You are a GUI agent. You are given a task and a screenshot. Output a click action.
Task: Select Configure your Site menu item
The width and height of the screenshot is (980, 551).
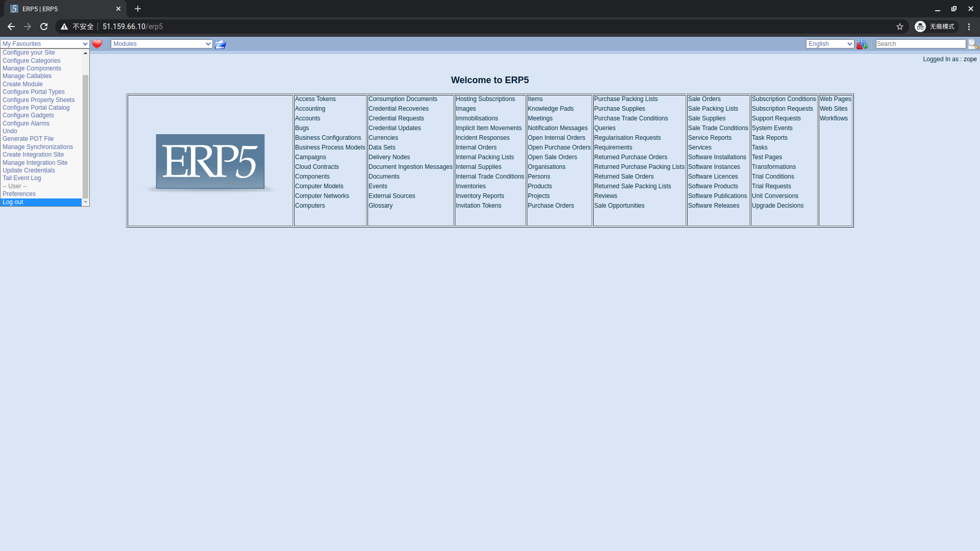click(x=28, y=53)
